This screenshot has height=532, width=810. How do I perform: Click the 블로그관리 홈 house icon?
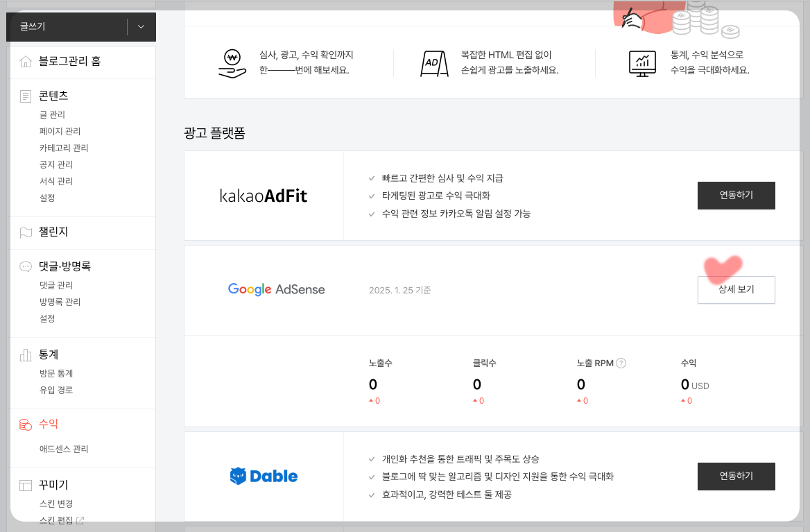(x=27, y=62)
